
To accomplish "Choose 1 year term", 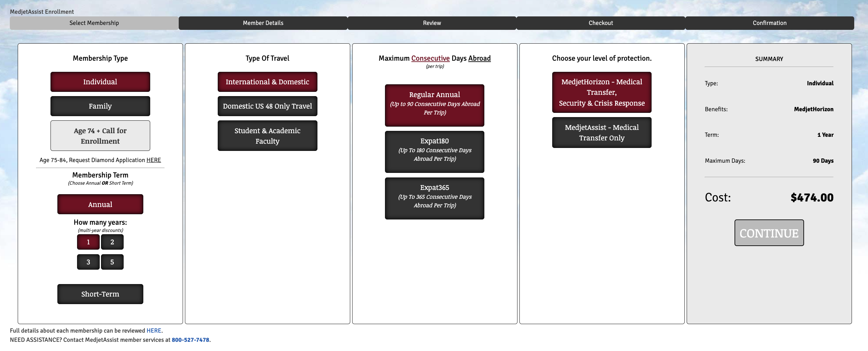I will pyautogui.click(x=88, y=242).
